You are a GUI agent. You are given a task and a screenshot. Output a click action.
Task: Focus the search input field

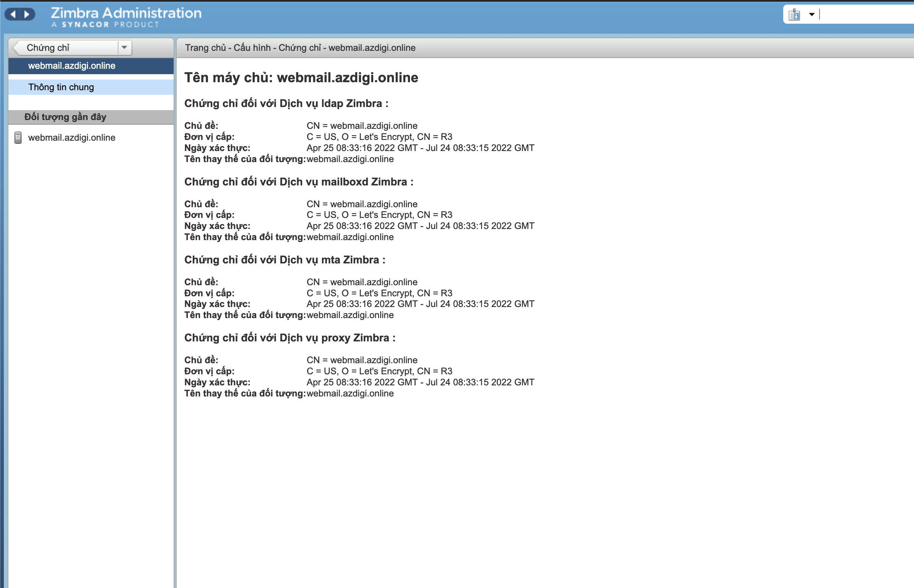coord(864,15)
